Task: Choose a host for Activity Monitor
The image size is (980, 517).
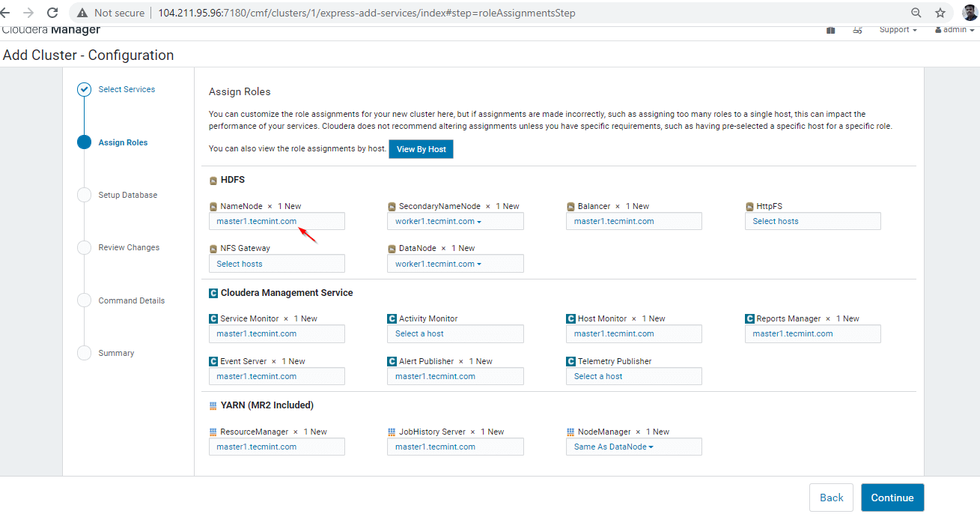Action: [455, 334]
